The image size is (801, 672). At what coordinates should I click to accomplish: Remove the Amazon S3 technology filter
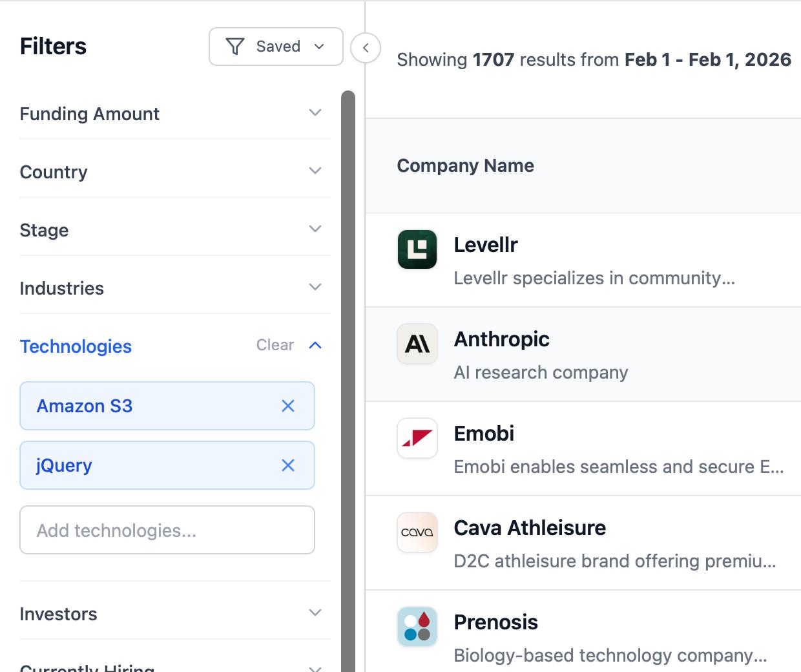[289, 406]
